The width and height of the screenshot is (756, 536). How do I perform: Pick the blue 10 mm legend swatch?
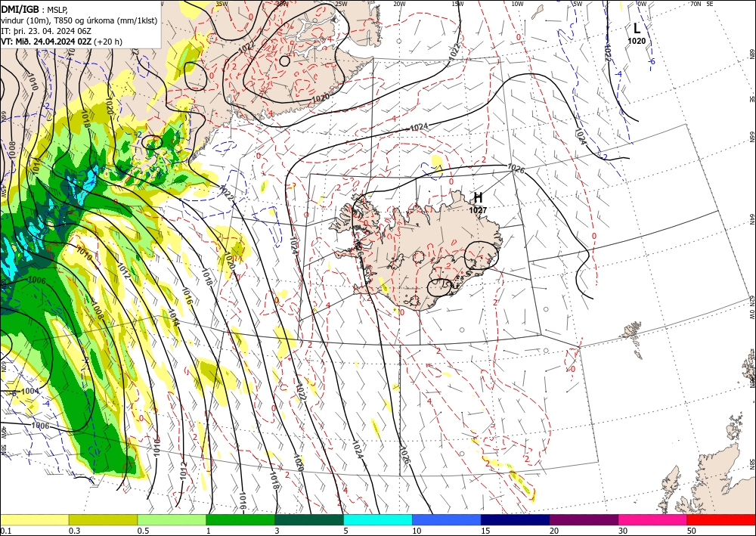447,519
